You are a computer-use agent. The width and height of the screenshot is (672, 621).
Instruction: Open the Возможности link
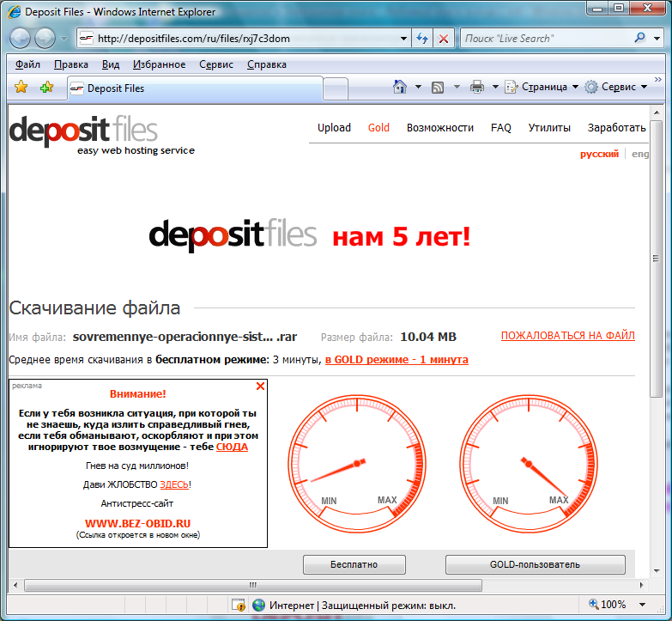(x=440, y=128)
